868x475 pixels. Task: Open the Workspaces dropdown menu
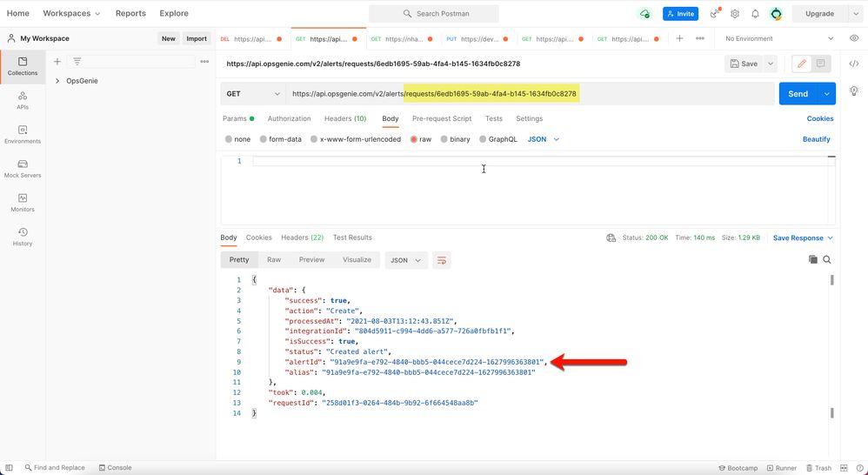click(x=71, y=13)
